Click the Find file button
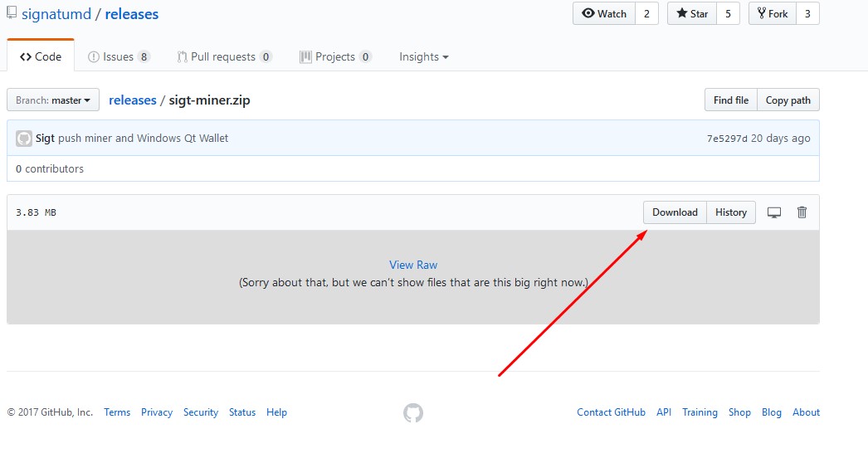The height and width of the screenshot is (458, 868). point(730,100)
